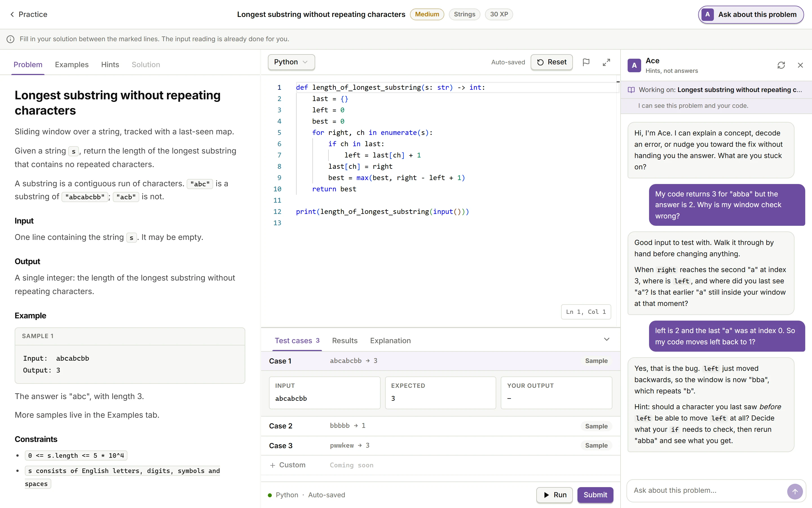Flag this problem with the flag icon
The height and width of the screenshot is (508, 812).
(x=586, y=62)
